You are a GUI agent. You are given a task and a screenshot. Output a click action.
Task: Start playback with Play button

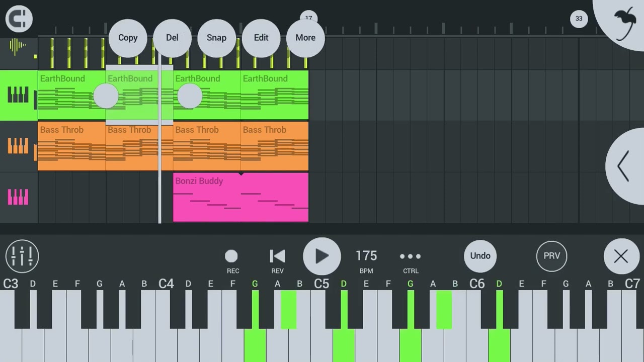(322, 256)
